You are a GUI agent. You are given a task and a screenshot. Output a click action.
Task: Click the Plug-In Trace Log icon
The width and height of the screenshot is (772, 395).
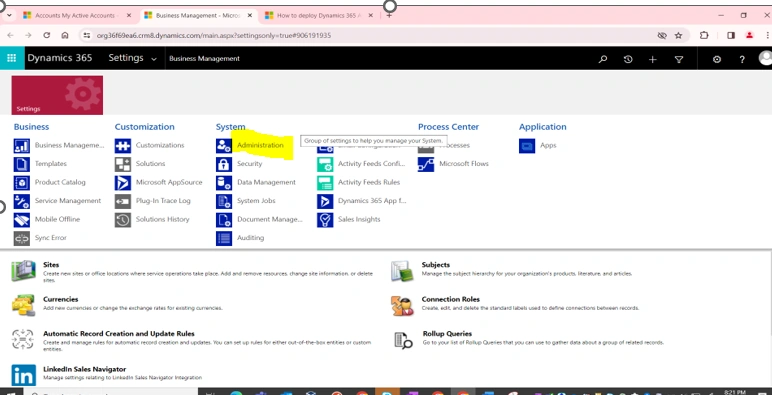tap(123, 201)
